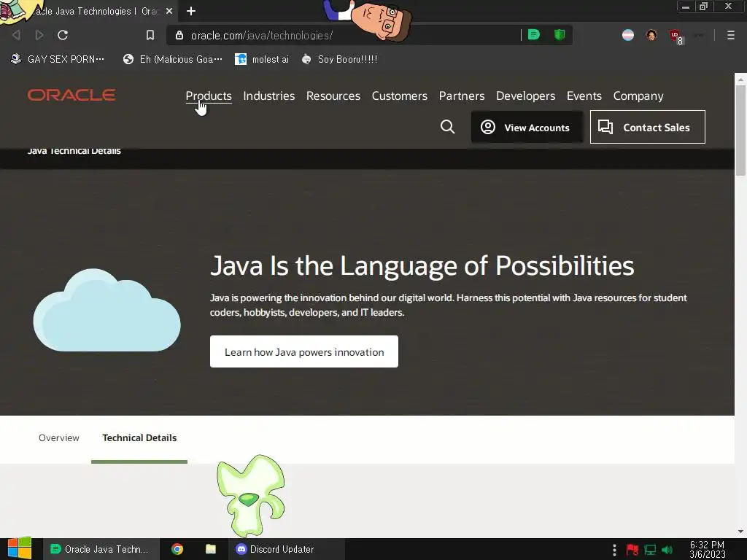Viewport: 747px width, 560px height.
Task: Click the taskbar clock showing 6:32 PM
Action: pyautogui.click(x=708, y=550)
